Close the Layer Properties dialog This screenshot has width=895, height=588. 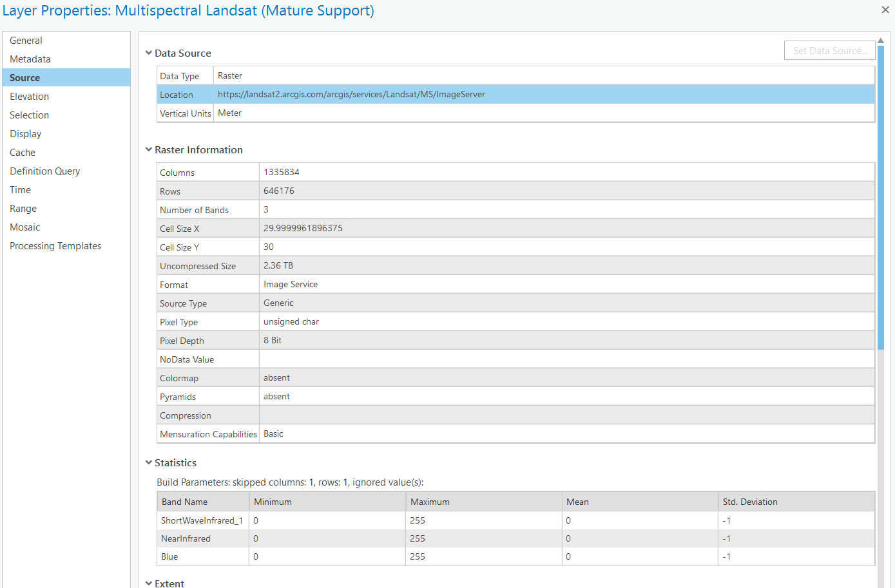(885, 10)
